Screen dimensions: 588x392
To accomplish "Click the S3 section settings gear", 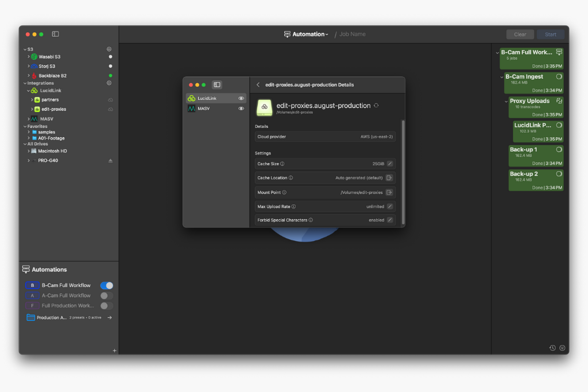I will point(109,49).
